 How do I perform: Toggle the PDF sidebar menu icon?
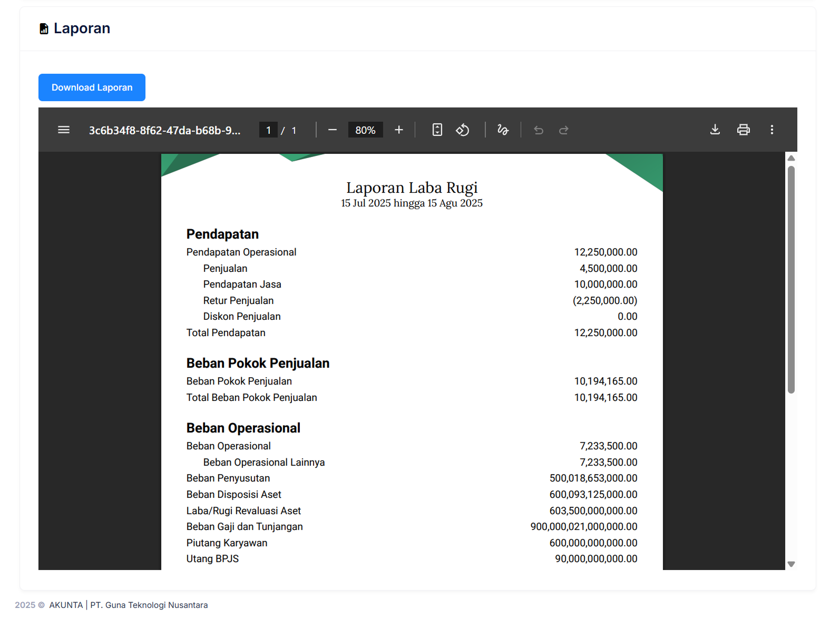pyautogui.click(x=64, y=130)
